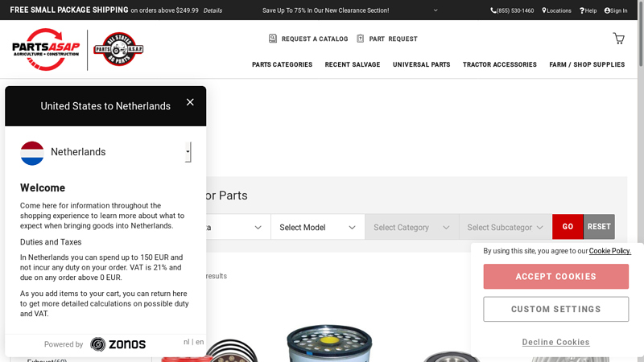Close the Zonos shipping popup

[x=190, y=102]
